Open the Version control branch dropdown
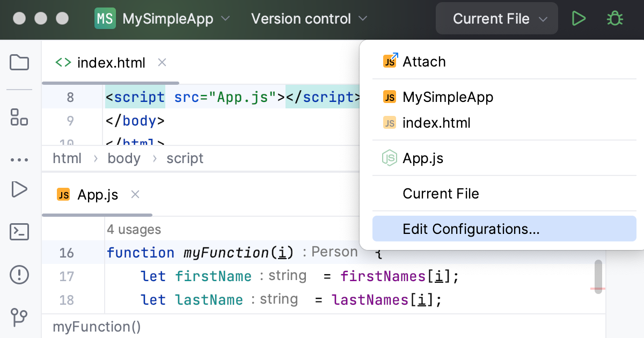 tap(309, 18)
